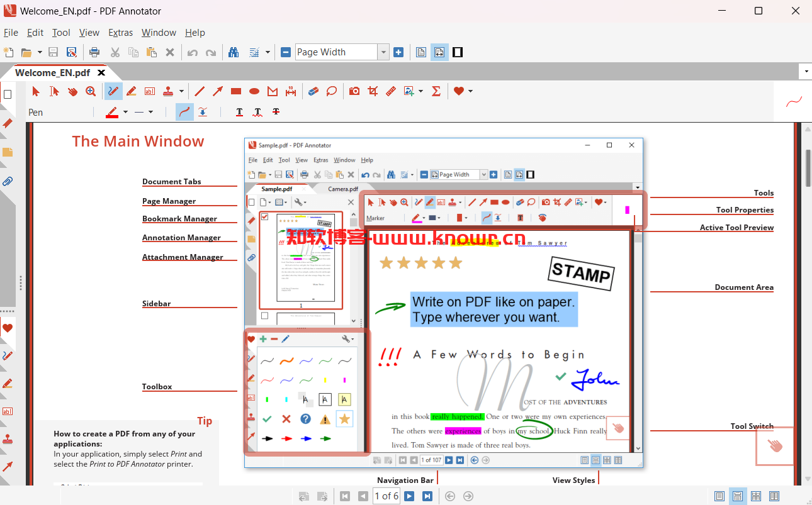Expand the Open recent files arrow
The image size is (812, 505).
(40, 52)
